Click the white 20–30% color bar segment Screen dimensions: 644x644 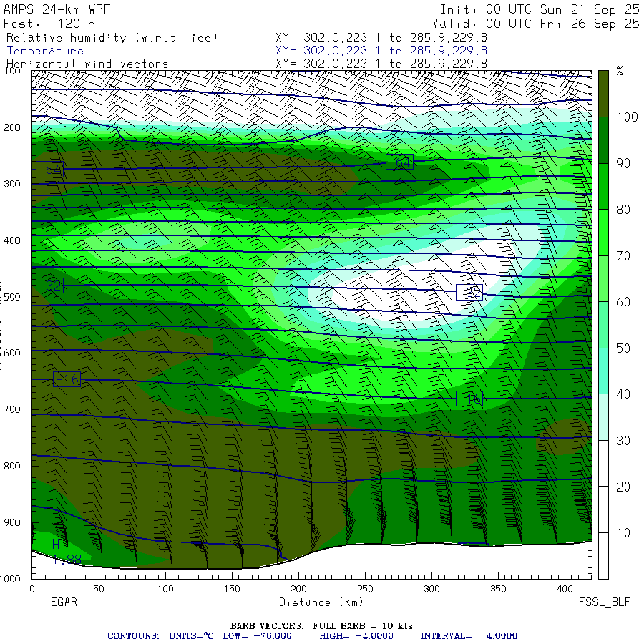603,464
